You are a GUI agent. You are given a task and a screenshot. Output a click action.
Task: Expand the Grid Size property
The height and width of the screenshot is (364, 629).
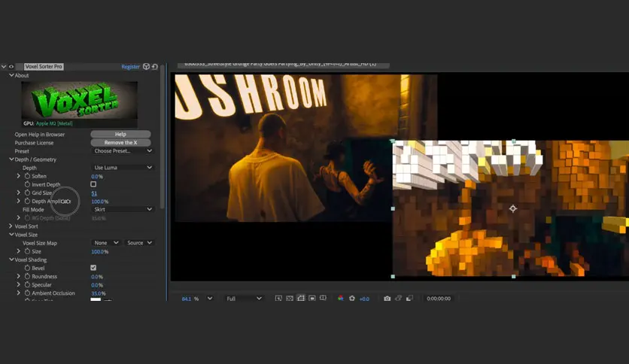point(19,193)
